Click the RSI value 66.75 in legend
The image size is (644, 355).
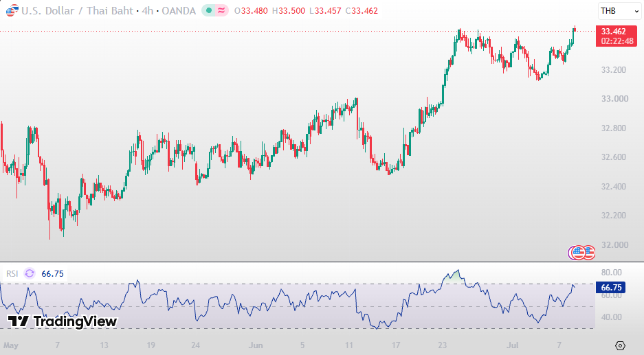pyautogui.click(x=52, y=274)
